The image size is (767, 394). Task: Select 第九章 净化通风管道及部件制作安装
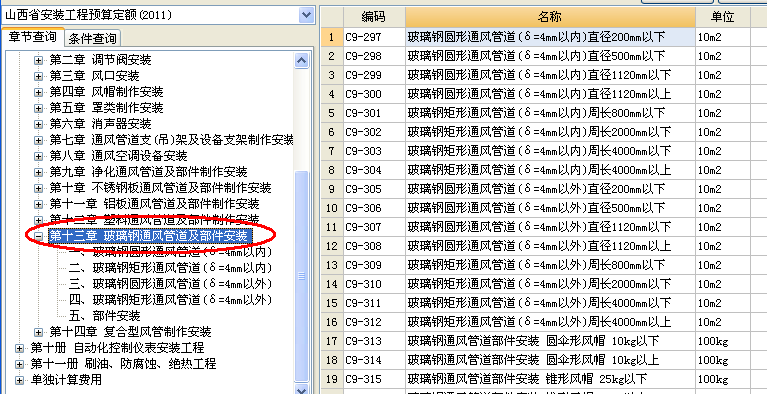coord(148,172)
